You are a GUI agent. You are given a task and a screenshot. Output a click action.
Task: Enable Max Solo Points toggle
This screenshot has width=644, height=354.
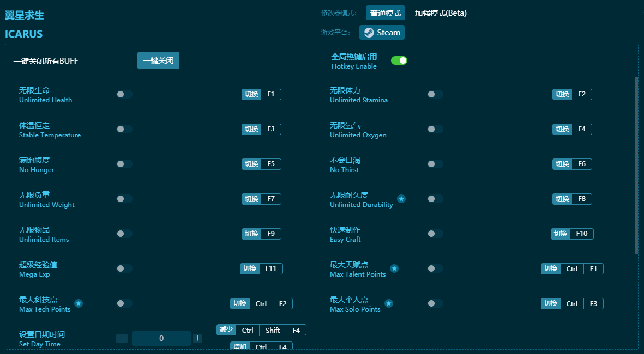click(x=435, y=303)
